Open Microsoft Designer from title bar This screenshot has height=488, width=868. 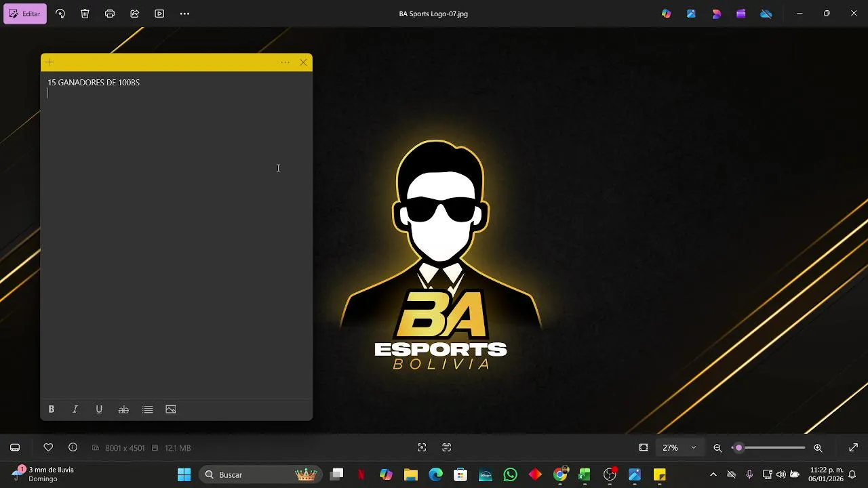[x=716, y=14]
